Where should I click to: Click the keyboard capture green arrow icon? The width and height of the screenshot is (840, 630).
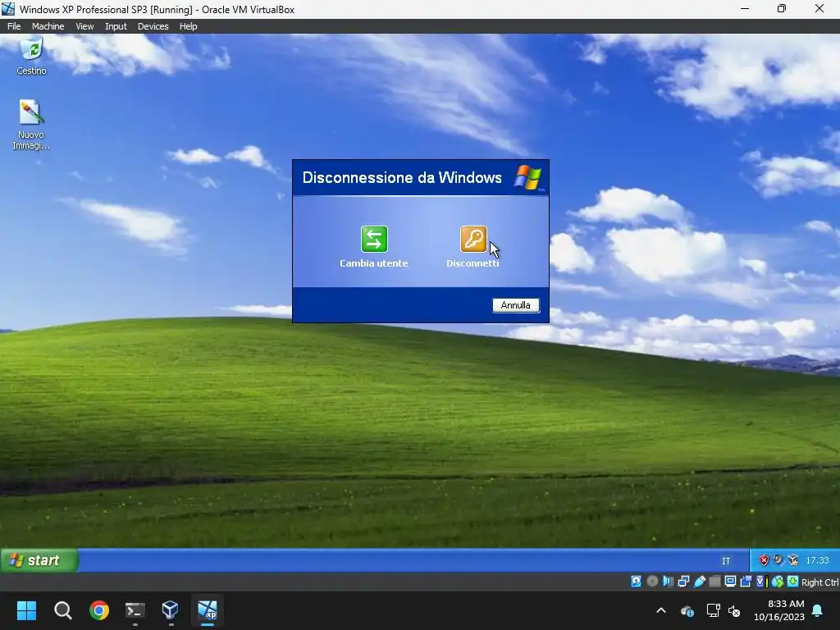pos(793,582)
